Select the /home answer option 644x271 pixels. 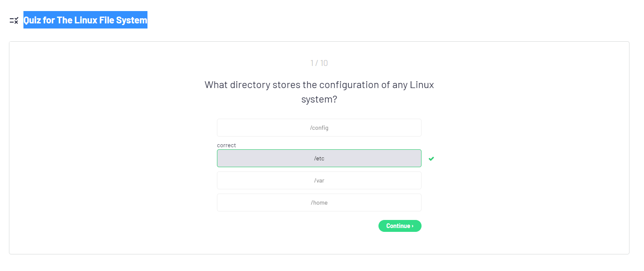[x=319, y=203]
